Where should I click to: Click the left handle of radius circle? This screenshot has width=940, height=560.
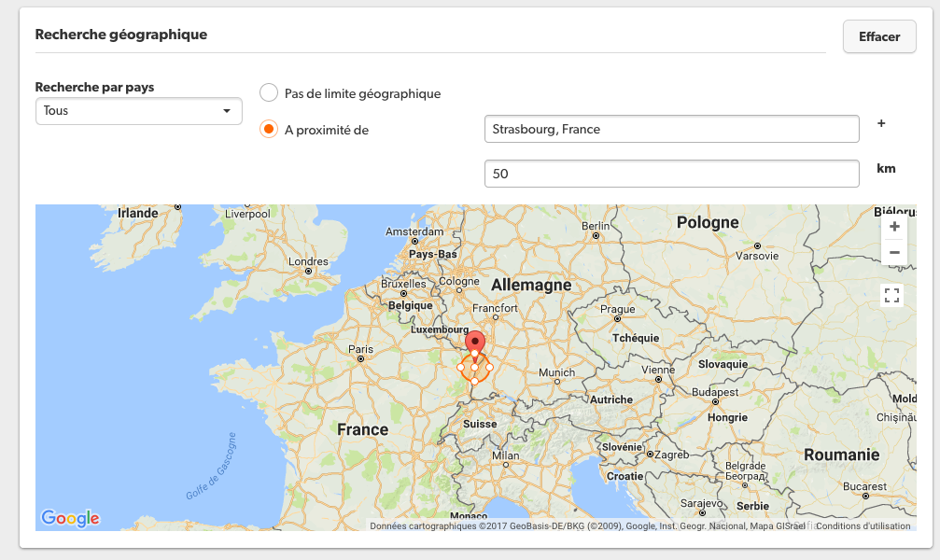click(x=460, y=368)
